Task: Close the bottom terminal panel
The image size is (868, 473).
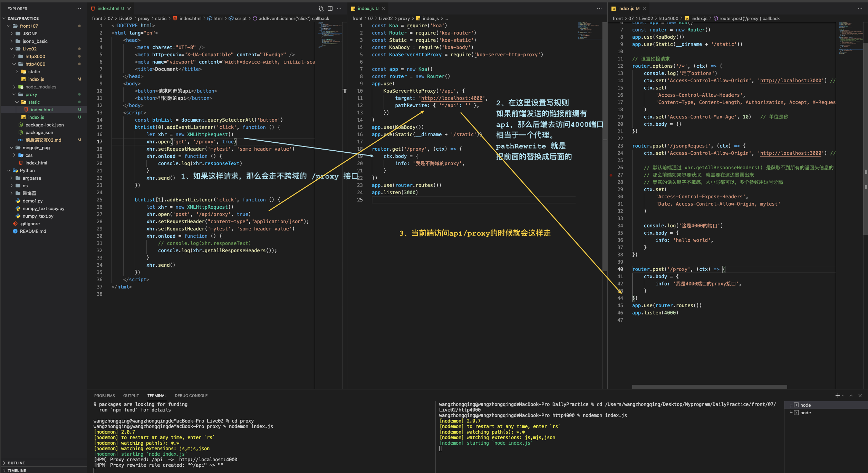Action: (860, 396)
